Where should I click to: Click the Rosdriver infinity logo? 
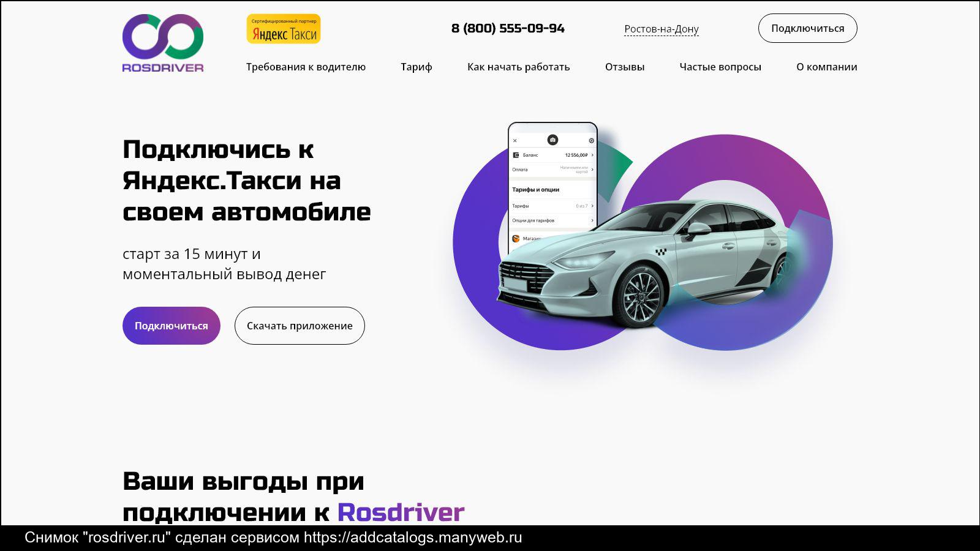[163, 43]
